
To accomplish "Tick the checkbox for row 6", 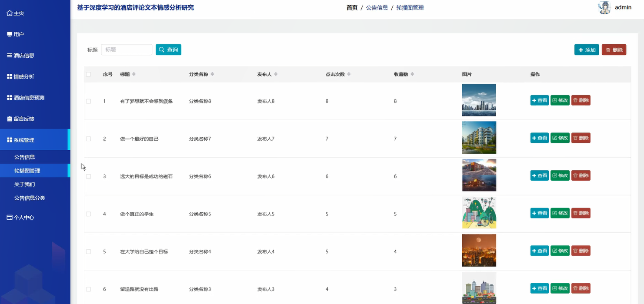I will pos(89,289).
